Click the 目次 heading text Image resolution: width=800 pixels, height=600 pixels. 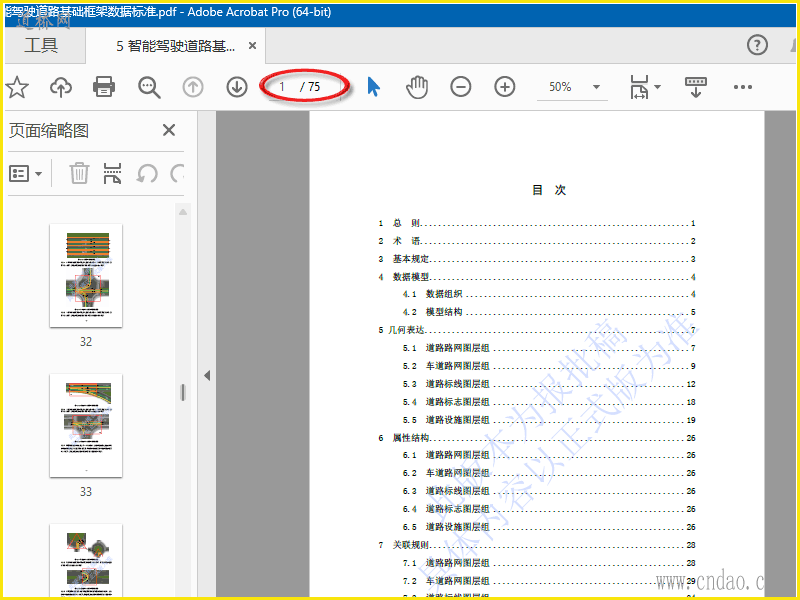(x=549, y=190)
